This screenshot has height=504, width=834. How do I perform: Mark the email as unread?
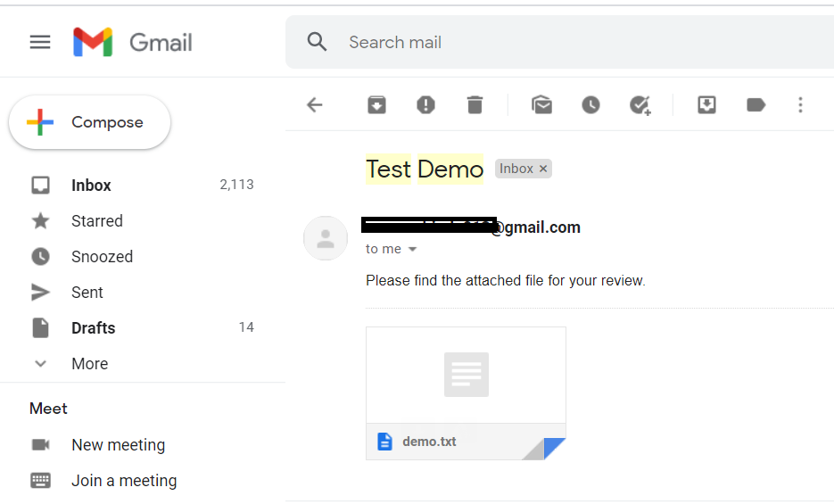pyautogui.click(x=541, y=105)
